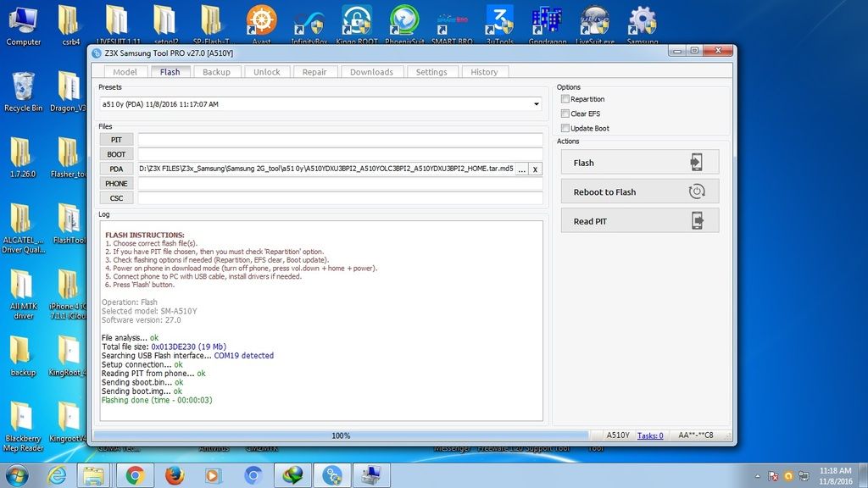Click the PDA file browse ellipsis button
The height and width of the screenshot is (488, 868).
pos(521,169)
